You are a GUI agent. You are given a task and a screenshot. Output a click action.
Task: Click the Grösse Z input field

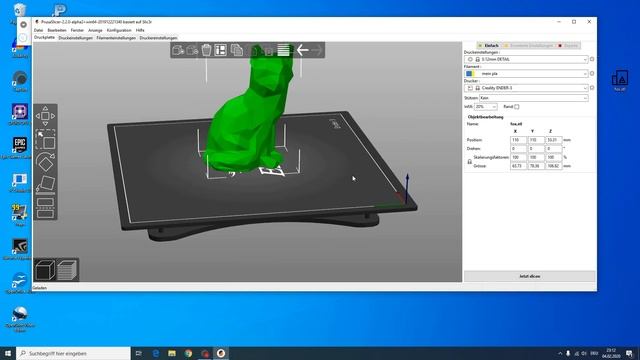coord(554,166)
